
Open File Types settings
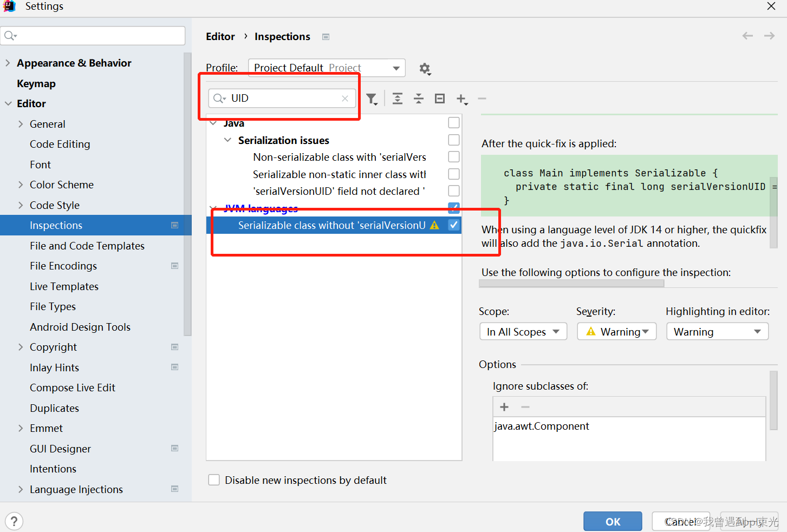click(x=53, y=306)
